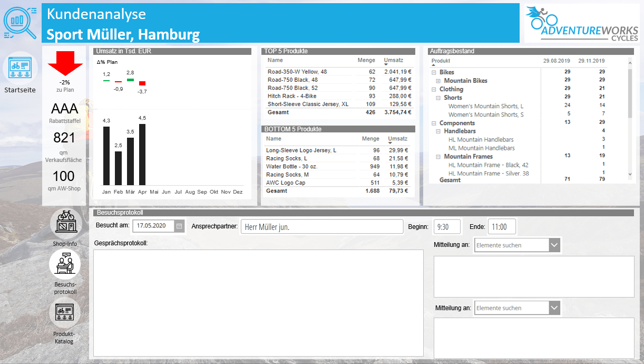Click the 821 qm Verkaufsfläche value
Viewport: 644px width, 364px height.
[x=65, y=138]
